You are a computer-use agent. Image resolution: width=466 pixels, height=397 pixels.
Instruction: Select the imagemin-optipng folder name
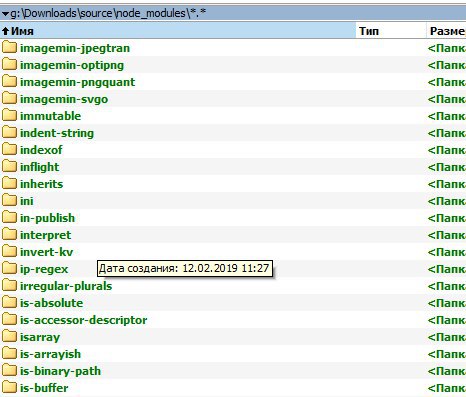coord(72,65)
